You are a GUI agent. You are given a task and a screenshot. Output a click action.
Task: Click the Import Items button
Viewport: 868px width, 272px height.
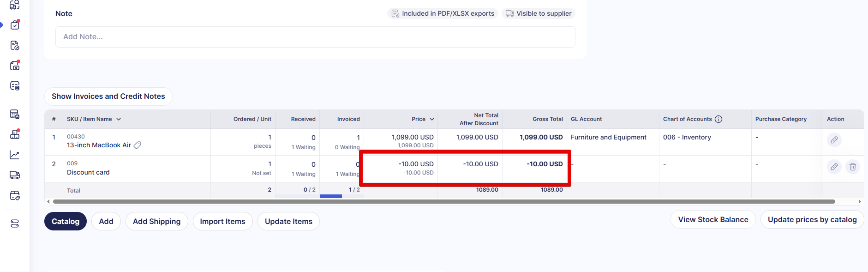222,221
